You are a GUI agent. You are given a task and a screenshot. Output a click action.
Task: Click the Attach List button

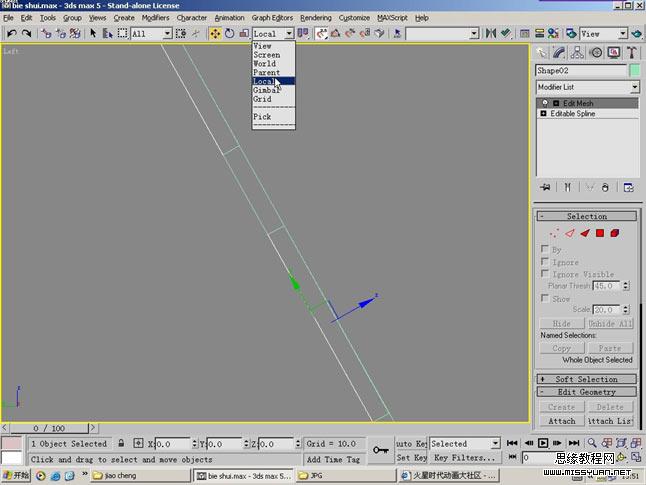(x=610, y=421)
